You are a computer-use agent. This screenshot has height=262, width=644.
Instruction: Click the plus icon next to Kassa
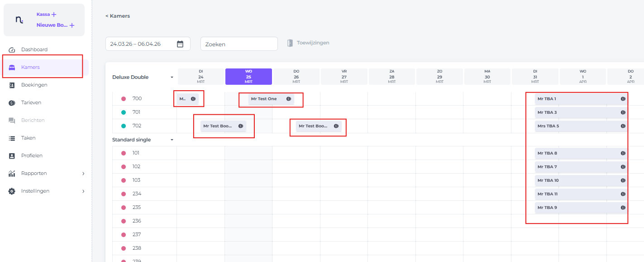pos(54,15)
